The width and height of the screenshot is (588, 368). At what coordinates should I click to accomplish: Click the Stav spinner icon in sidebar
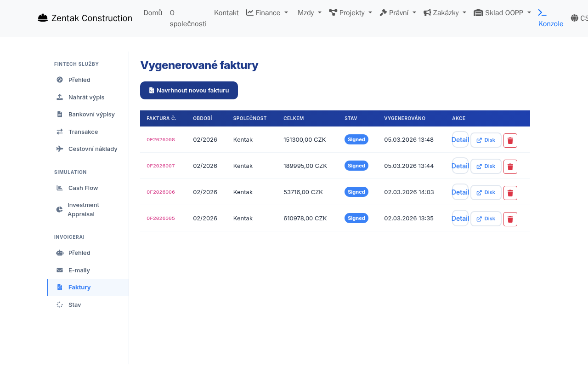coord(59,305)
